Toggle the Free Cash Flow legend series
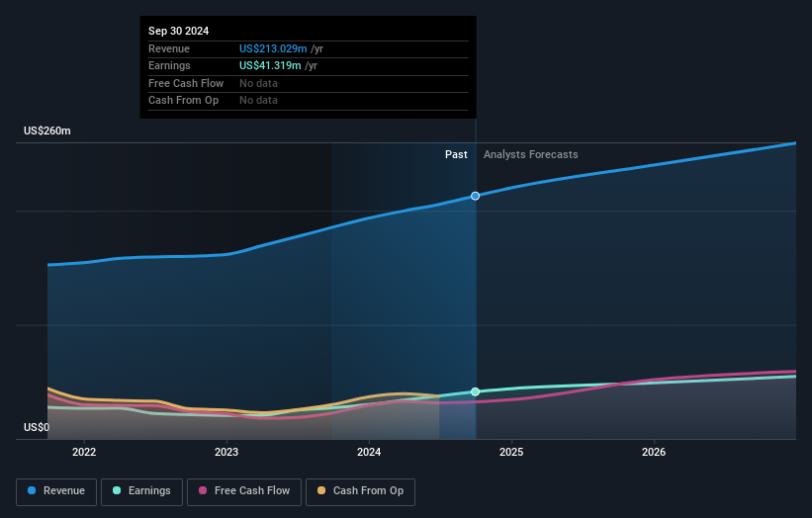The height and width of the screenshot is (518, 812). point(244,491)
